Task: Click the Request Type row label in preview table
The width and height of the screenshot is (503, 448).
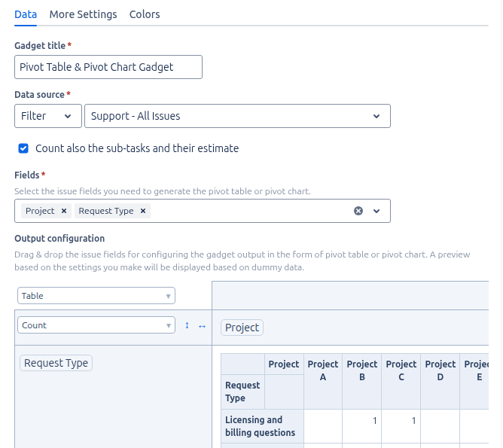Action: click(242, 392)
